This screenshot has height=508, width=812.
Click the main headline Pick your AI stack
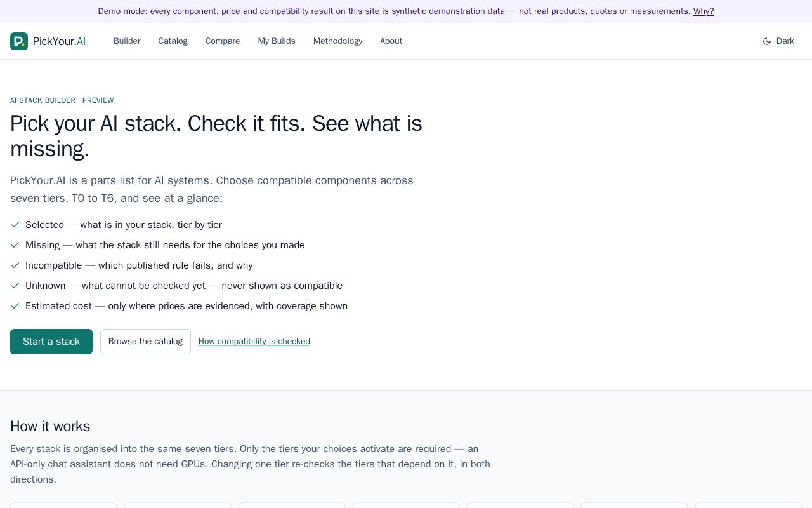[216, 136]
